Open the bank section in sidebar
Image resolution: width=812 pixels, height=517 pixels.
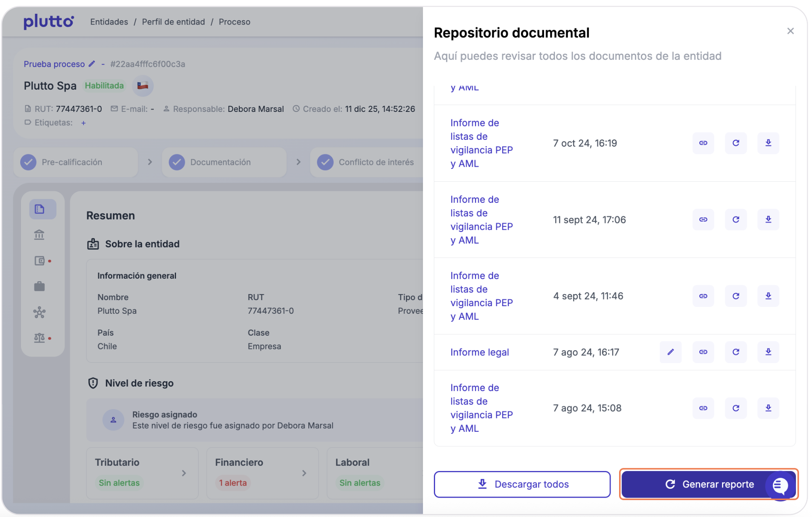click(39, 235)
